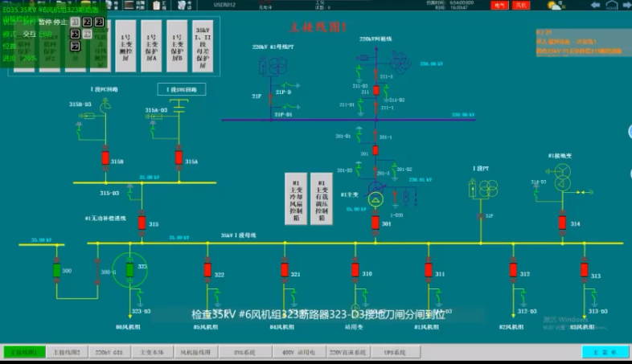Image resolution: width=632 pixels, height=364 pixels.
Task: Open the 35kV I、II段母差保护屏 panel
Action: pyautogui.click(x=203, y=47)
